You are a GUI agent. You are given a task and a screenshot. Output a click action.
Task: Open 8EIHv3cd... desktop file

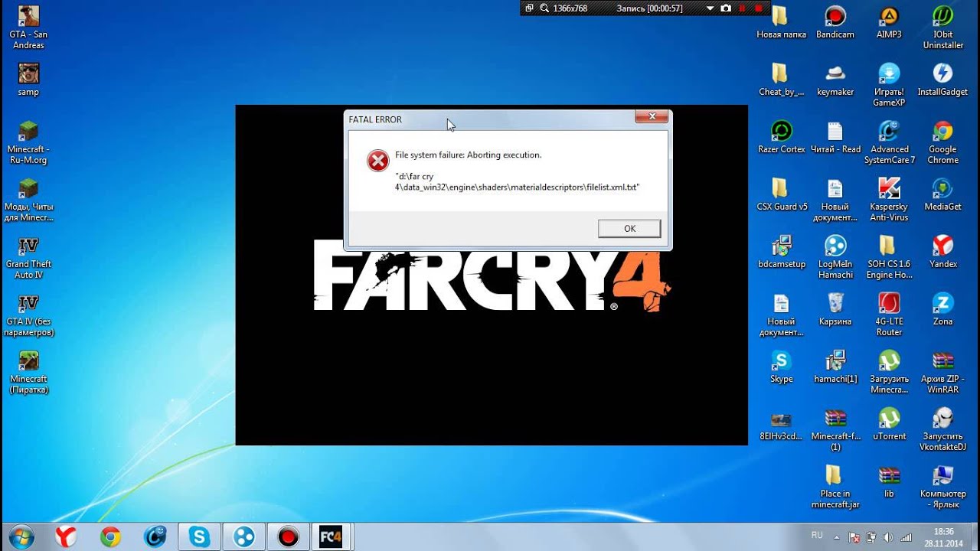point(781,424)
